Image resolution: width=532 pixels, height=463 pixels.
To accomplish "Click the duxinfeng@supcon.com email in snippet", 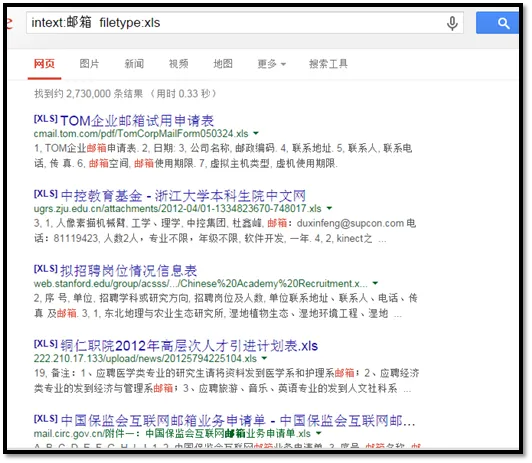I will [350, 223].
